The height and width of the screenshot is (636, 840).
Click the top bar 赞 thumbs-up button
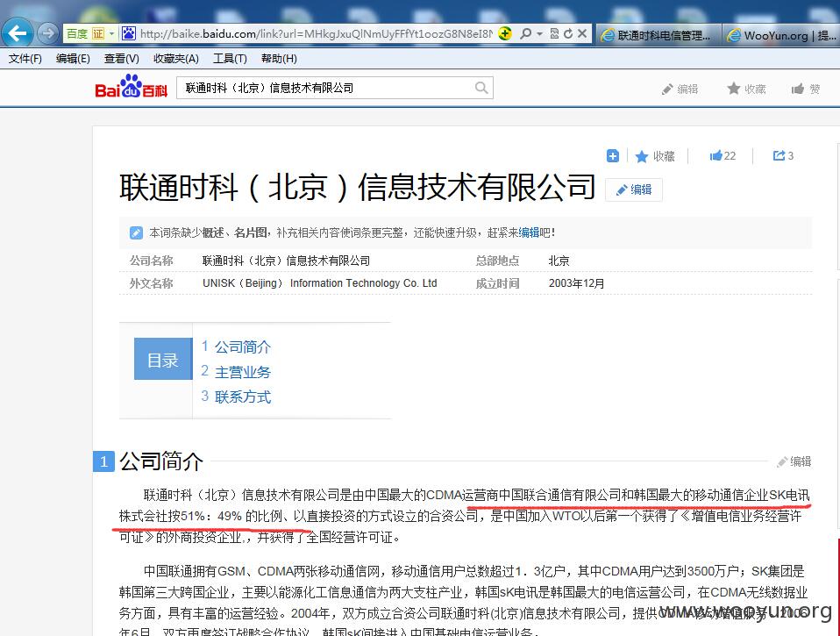pyautogui.click(x=806, y=89)
